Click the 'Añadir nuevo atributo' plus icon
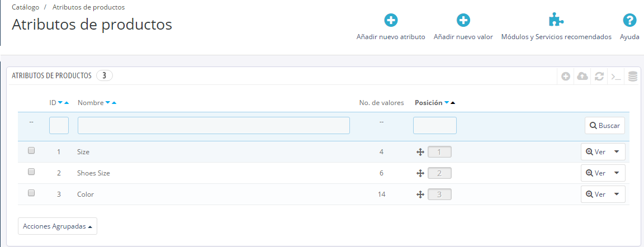The height and width of the screenshot is (247, 644). point(391,21)
